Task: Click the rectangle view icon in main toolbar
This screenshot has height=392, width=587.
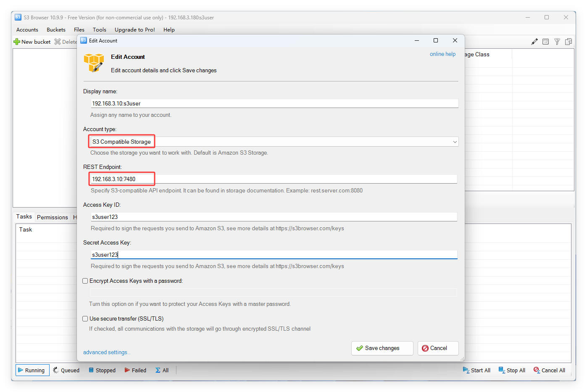Action: tap(545, 42)
